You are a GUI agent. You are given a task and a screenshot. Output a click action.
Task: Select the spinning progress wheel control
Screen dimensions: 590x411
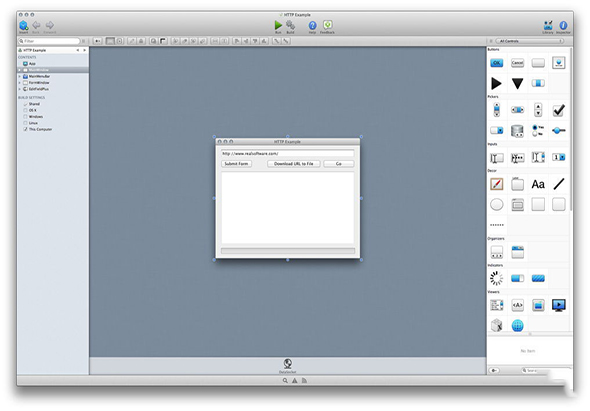(496, 279)
